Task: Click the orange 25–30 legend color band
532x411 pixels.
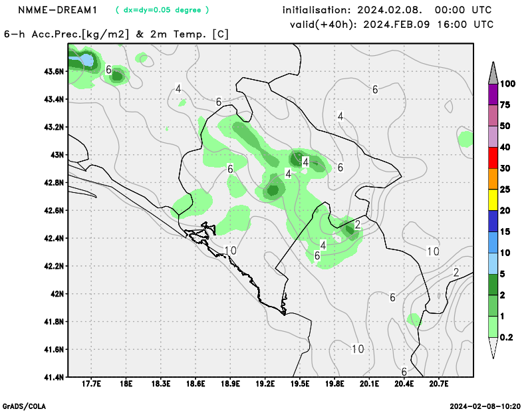Action: [493, 179]
